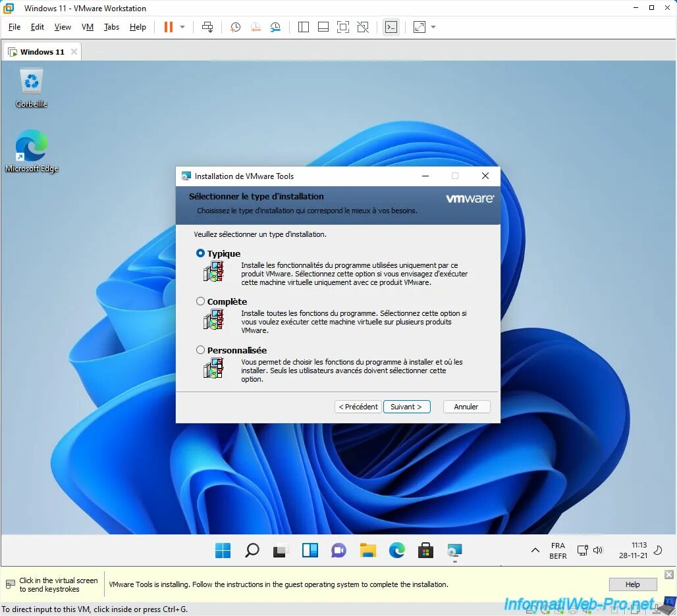Switch to Unity mode
This screenshot has height=616, width=677.
point(363,27)
